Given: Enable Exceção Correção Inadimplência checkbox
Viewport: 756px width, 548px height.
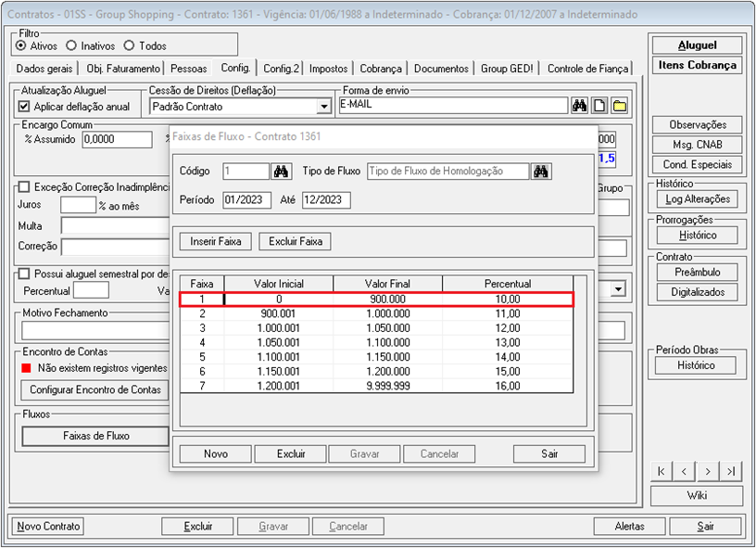Looking at the screenshot, I should coord(25,187).
